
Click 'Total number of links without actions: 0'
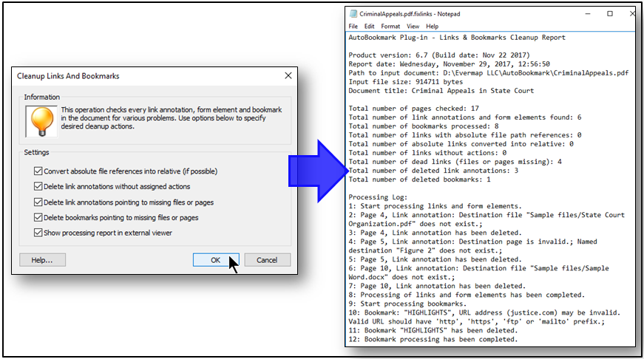click(427, 153)
